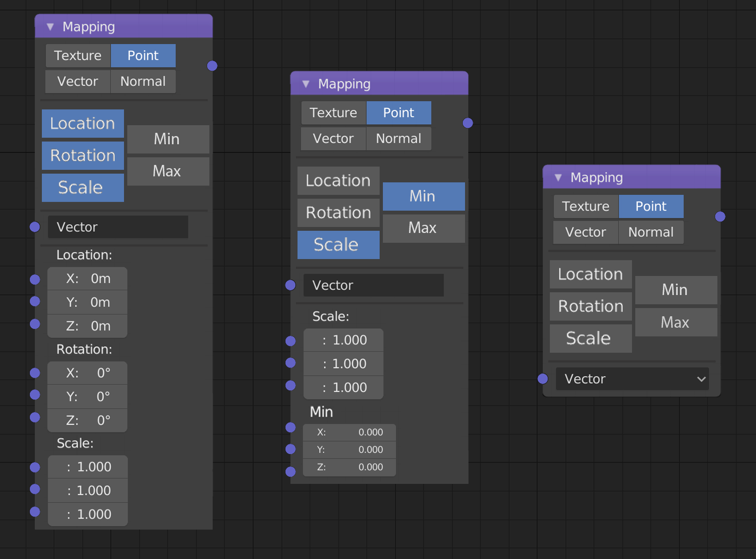Click the Location X value field showing 0m
756x559 pixels.
coord(88,279)
